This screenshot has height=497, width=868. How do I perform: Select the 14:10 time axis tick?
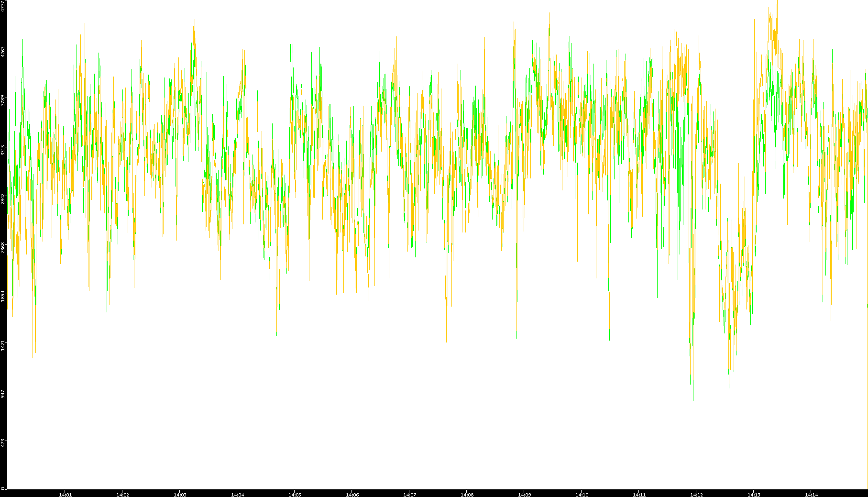pyautogui.click(x=582, y=494)
